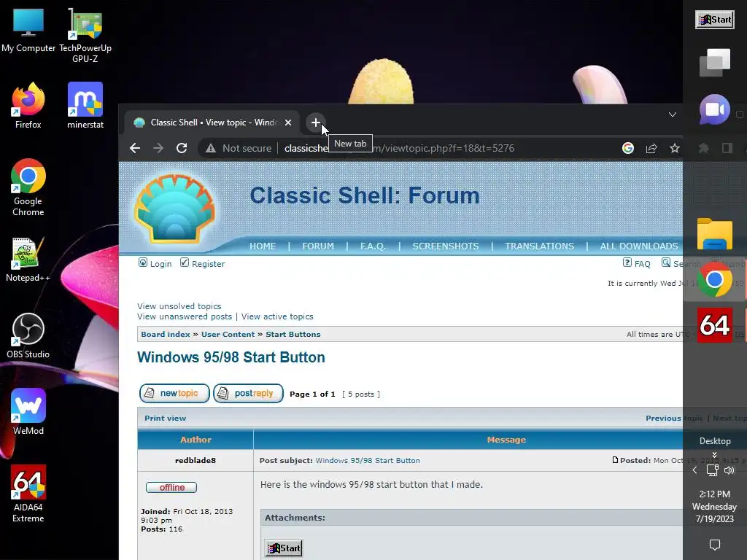The width and height of the screenshot is (747, 560).
Task: Click the clock showing 2:12 PM
Action: coord(715,506)
